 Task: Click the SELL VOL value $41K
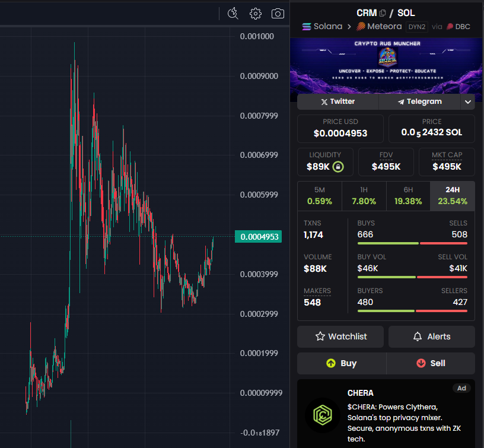(x=458, y=268)
